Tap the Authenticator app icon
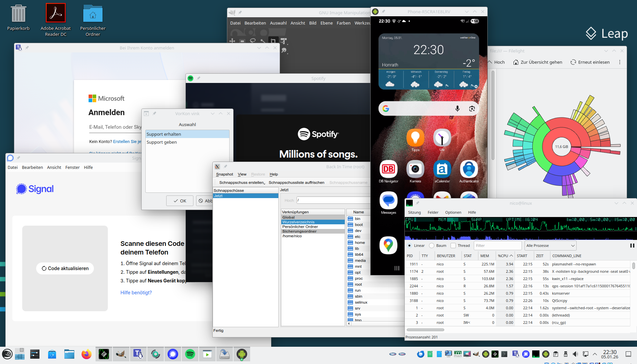637x364 pixels. pos(469,170)
